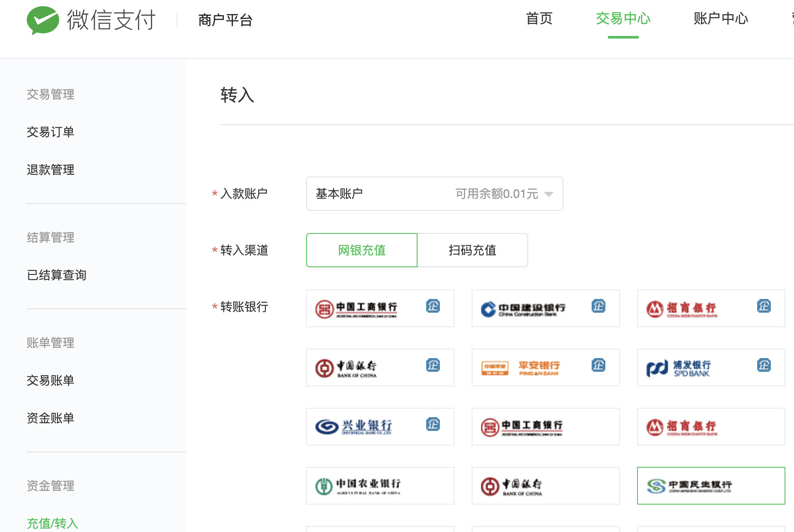The image size is (794, 532).
Task: Open 交易账单 in the sidebar
Action: (x=51, y=380)
